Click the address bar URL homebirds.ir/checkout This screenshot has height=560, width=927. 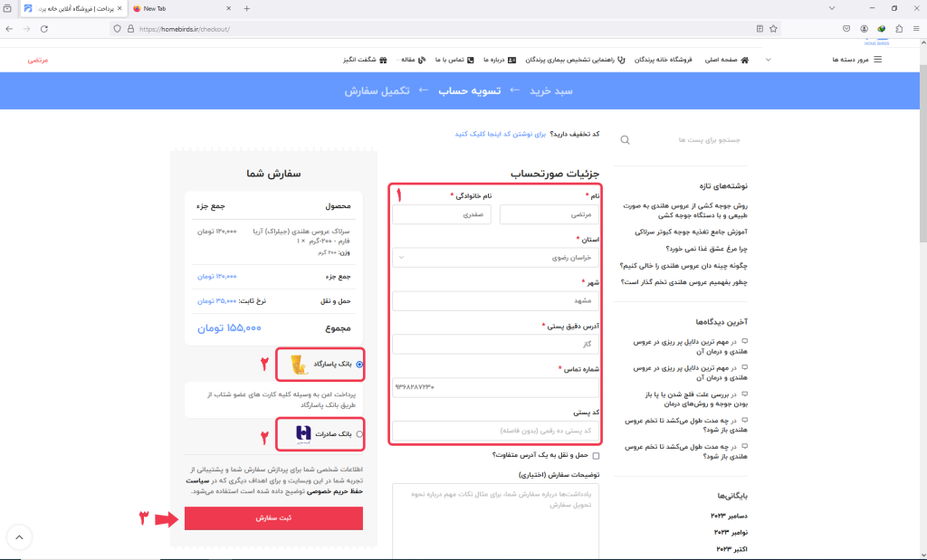click(x=185, y=29)
